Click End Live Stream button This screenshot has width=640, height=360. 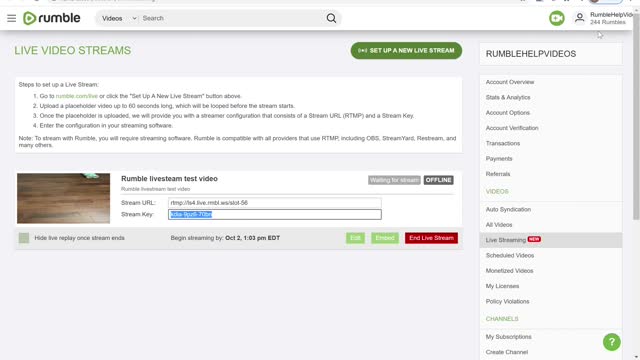[431, 238]
